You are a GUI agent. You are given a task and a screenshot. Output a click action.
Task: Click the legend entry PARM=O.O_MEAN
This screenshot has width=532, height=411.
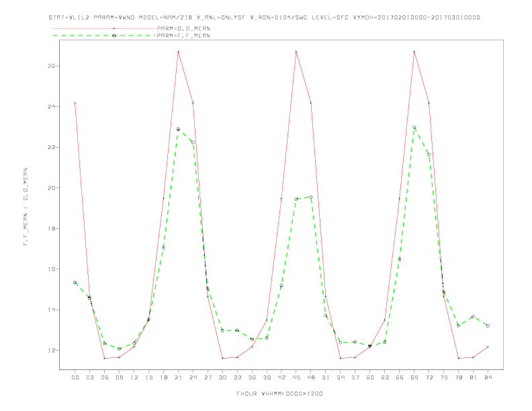pyautogui.click(x=183, y=28)
